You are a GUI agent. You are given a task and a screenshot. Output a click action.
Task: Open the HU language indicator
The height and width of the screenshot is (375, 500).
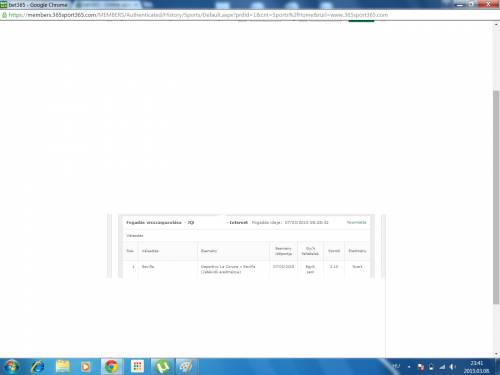tap(396, 367)
